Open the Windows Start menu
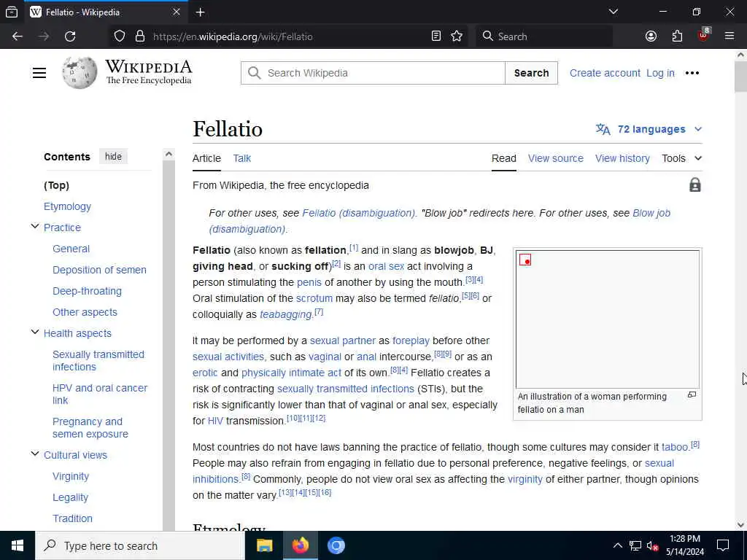 (x=18, y=545)
